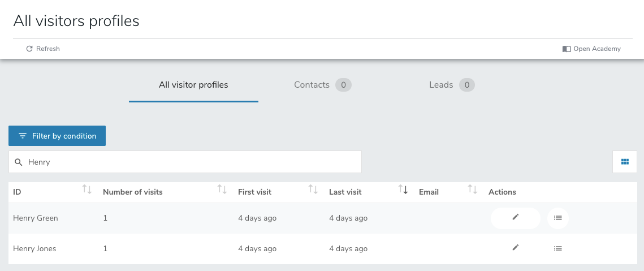The width and height of the screenshot is (644, 271).
Task: Open Filter by condition
Action: tap(57, 136)
